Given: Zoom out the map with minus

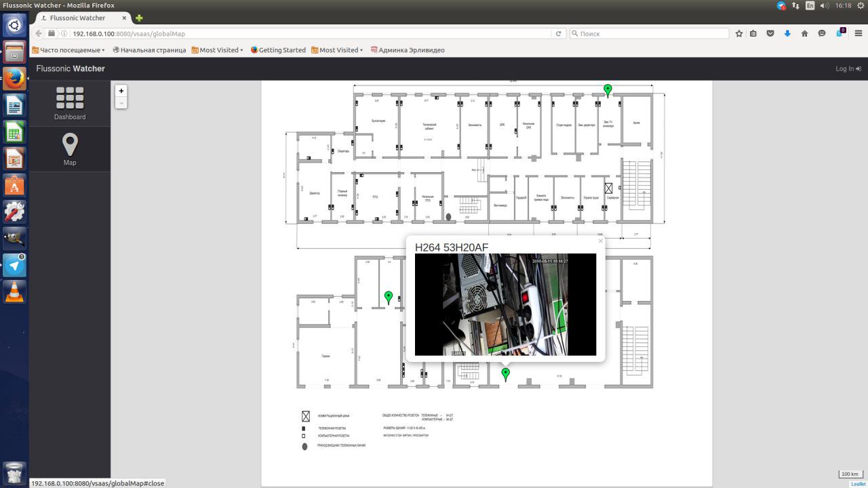Looking at the screenshot, I should click(x=121, y=102).
